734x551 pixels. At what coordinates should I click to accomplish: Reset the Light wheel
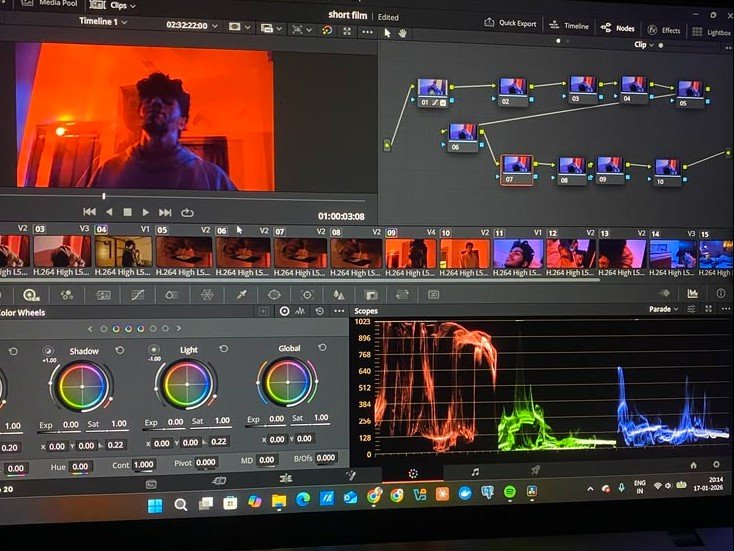coord(224,349)
